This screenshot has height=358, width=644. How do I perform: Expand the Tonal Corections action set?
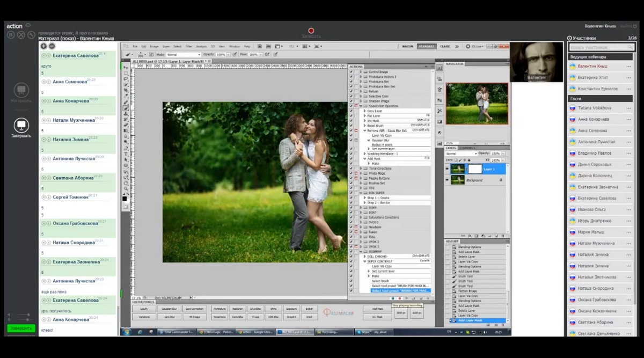pos(361,169)
